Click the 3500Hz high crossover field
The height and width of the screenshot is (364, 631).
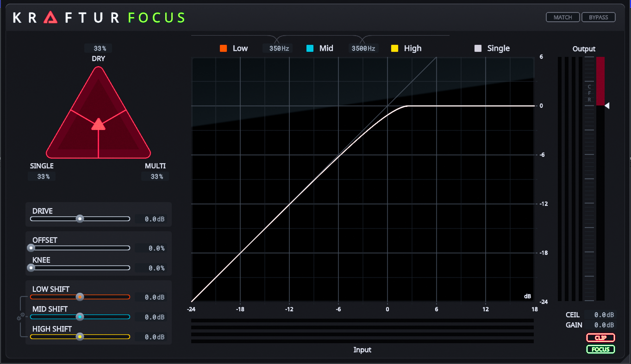pyautogui.click(x=363, y=49)
